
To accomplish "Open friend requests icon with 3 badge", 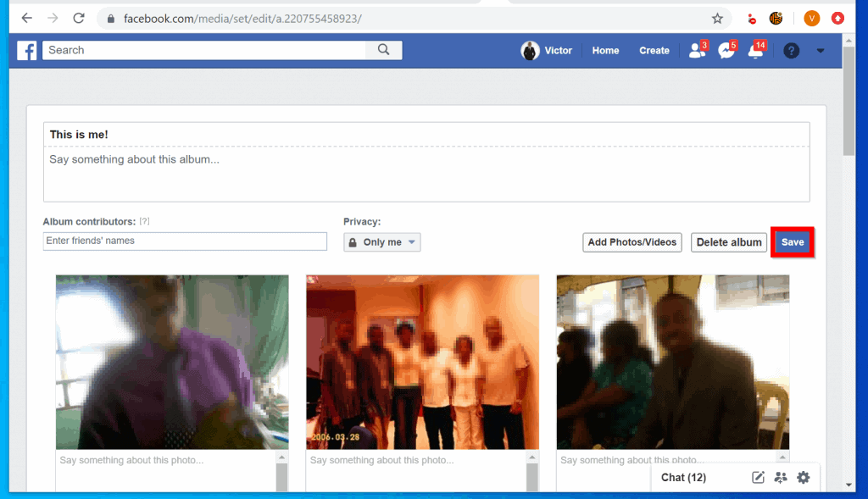I will [x=697, y=50].
